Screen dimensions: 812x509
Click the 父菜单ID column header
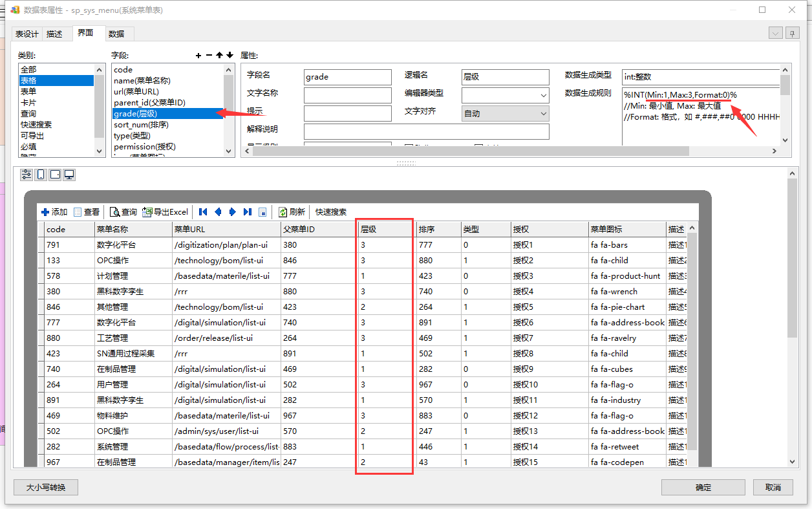pyautogui.click(x=319, y=229)
